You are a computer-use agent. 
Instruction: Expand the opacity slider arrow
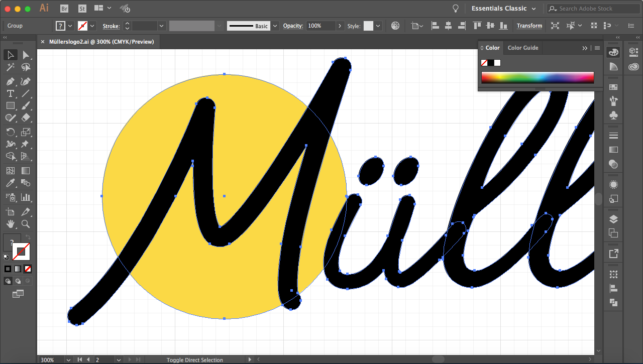coord(340,26)
